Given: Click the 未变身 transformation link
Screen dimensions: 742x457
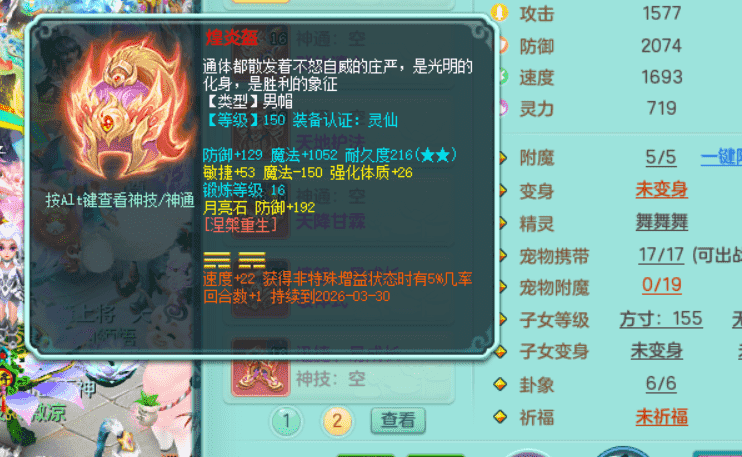Looking at the screenshot, I should tap(661, 190).
